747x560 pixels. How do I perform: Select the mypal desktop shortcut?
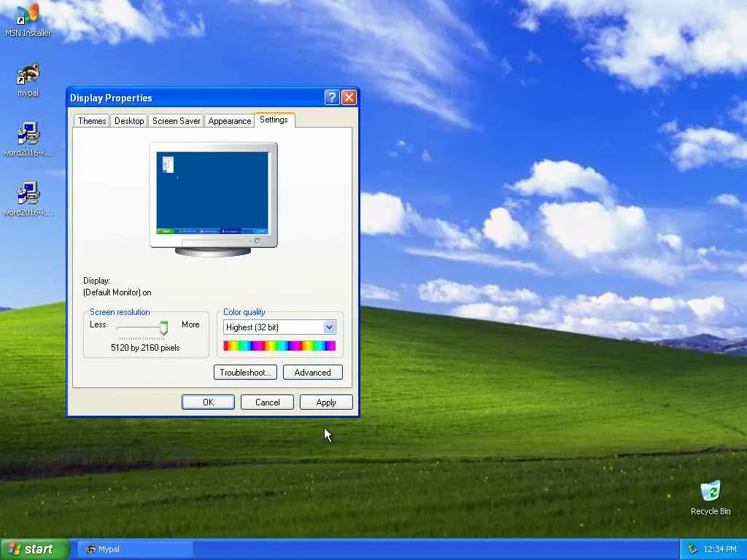point(28,79)
